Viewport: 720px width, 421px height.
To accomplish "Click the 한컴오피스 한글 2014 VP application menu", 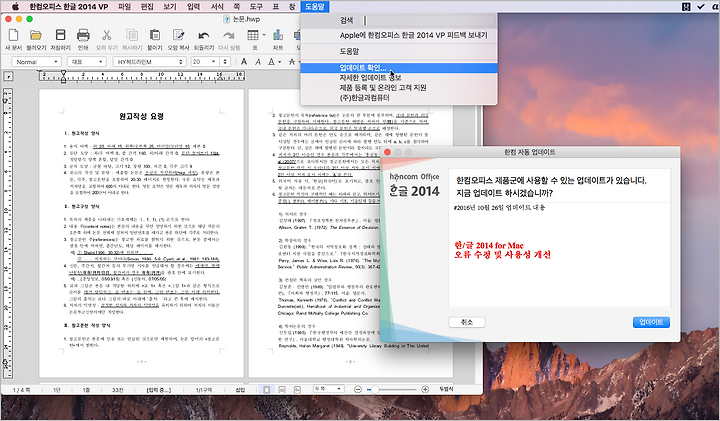I will pos(69,6).
